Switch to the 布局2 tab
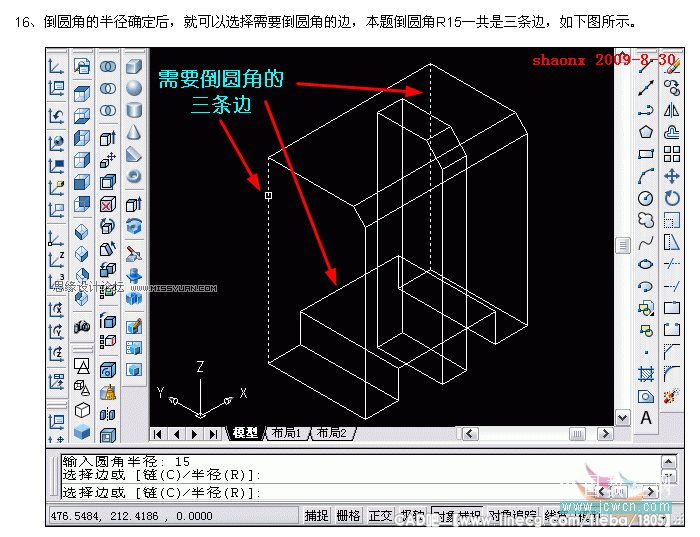 click(331, 433)
